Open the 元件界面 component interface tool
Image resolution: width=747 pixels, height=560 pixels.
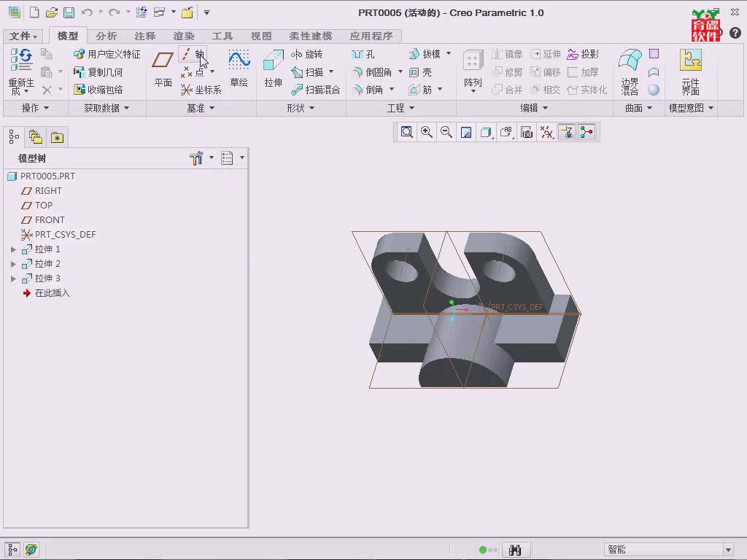pyautogui.click(x=690, y=71)
